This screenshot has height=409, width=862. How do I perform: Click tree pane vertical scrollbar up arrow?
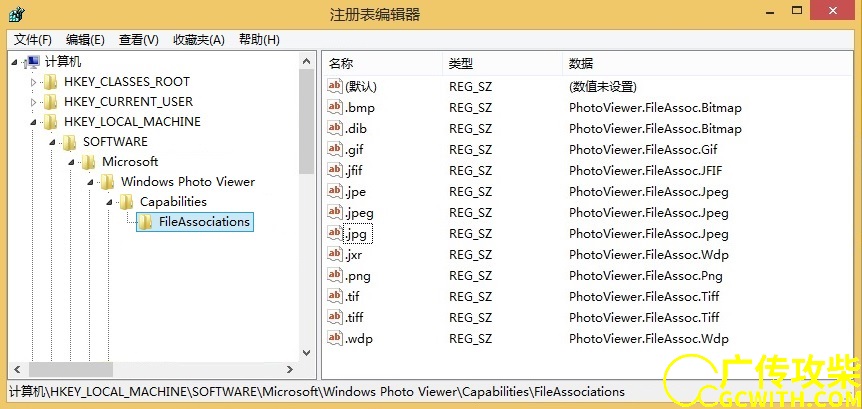(307, 60)
